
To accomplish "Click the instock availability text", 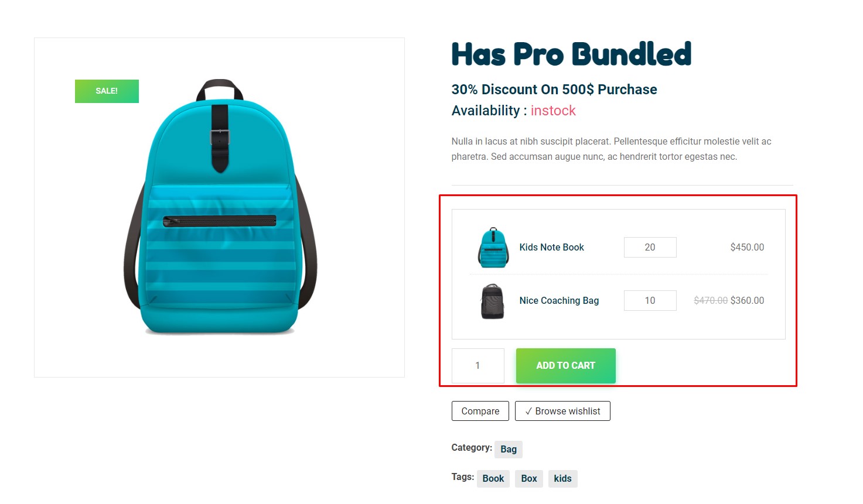I will click(553, 111).
